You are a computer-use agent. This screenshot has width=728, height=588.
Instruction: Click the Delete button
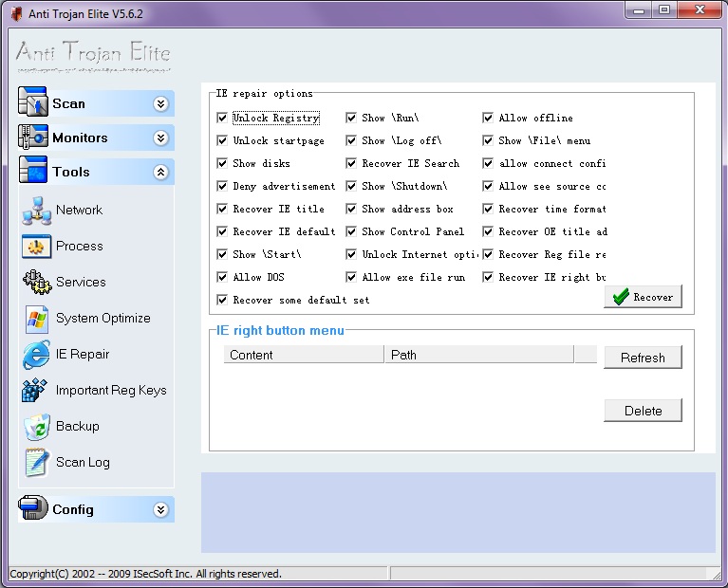[643, 411]
